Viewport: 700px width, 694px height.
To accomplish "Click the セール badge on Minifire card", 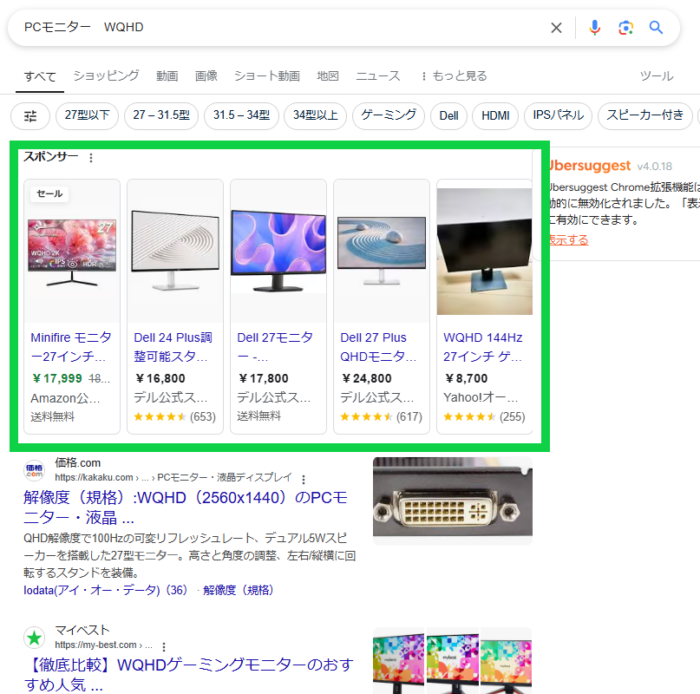I will pos(50,194).
